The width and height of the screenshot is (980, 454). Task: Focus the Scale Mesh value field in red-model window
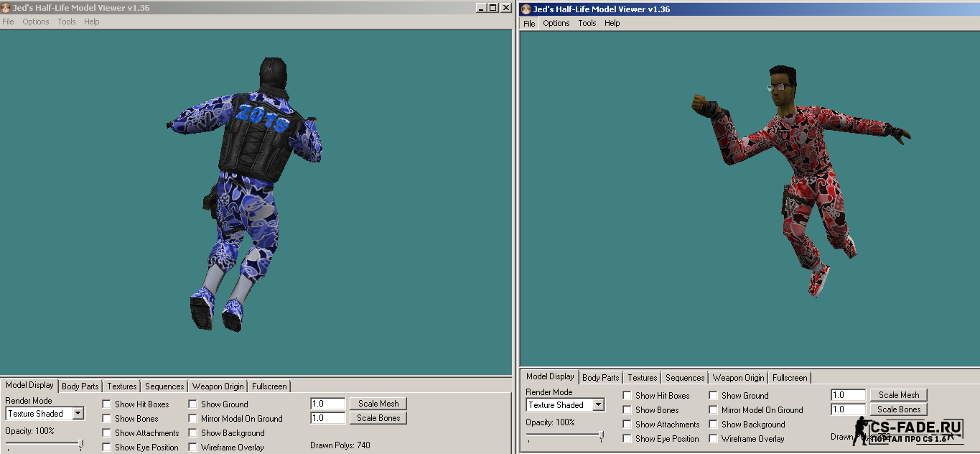[849, 395]
